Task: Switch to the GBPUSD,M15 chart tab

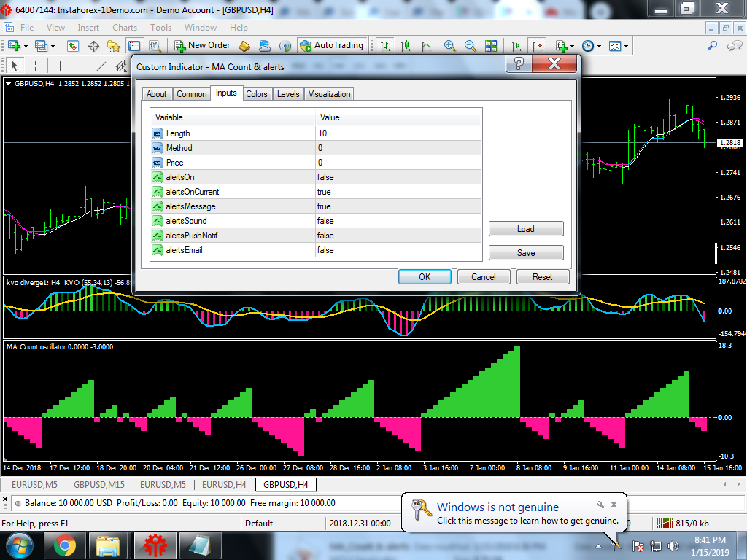Action: click(98, 485)
